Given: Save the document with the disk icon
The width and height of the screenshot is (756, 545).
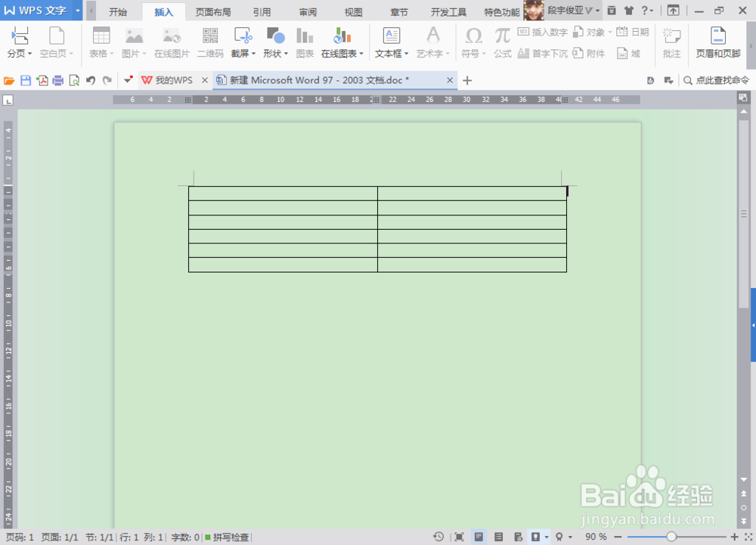Looking at the screenshot, I should (26, 80).
